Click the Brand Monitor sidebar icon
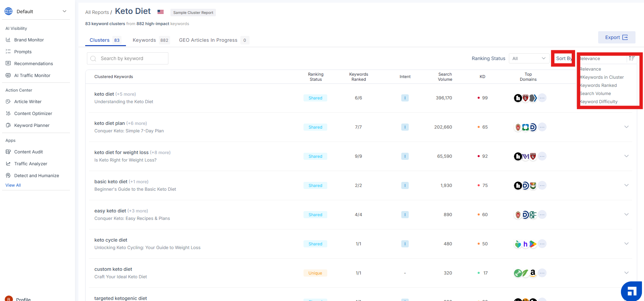The image size is (644, 301). [x=8, y=40]
